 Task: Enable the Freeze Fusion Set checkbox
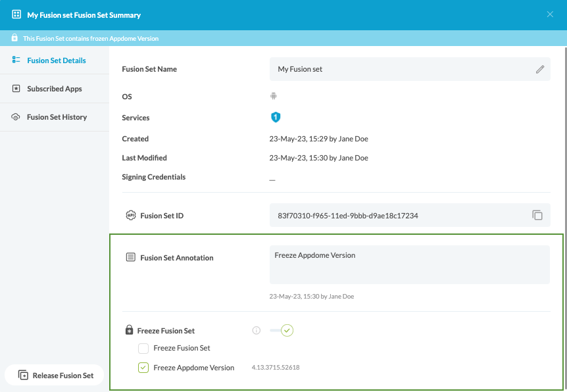pos(142,348)
